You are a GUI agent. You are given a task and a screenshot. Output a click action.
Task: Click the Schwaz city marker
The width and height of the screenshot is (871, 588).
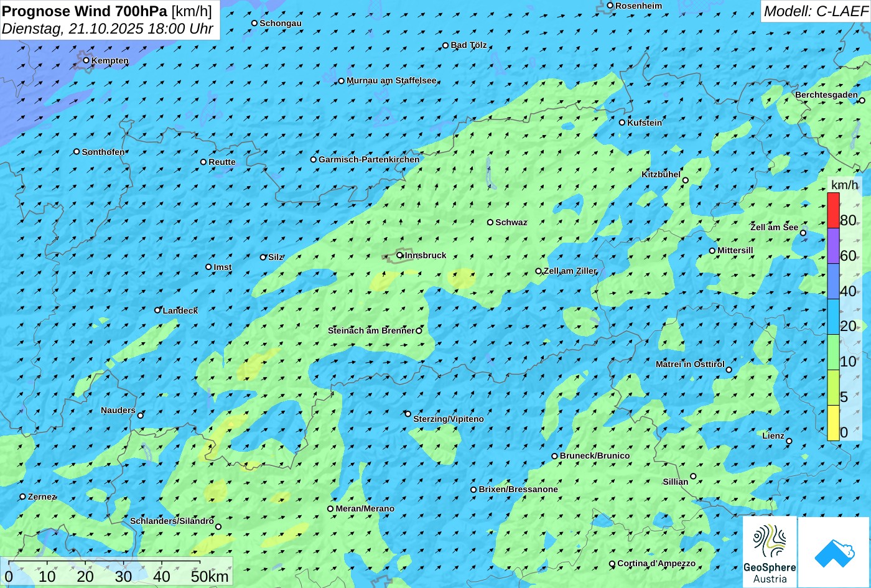pos(490,222)
